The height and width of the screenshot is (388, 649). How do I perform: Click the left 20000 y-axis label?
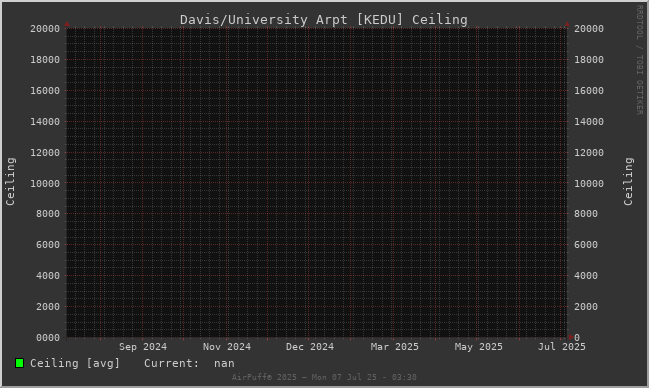(45, 29)
